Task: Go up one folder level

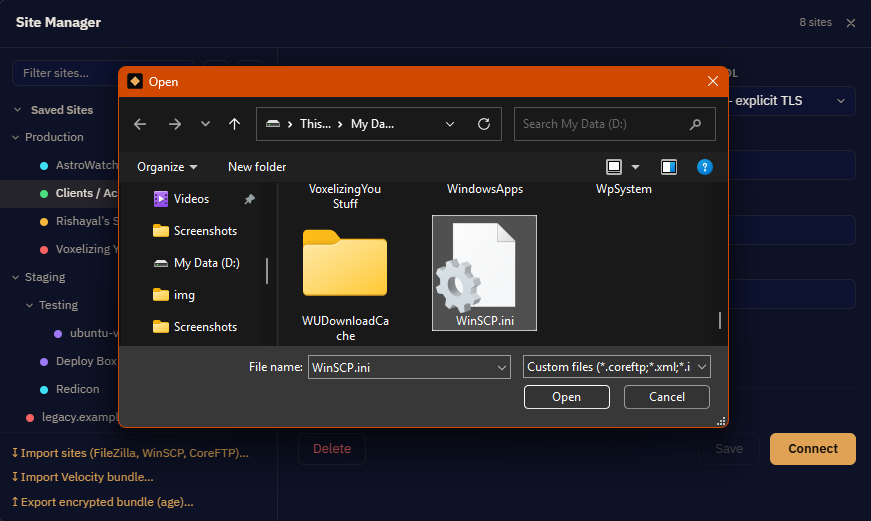Action: pyautogui.click(x=234, y=124)
